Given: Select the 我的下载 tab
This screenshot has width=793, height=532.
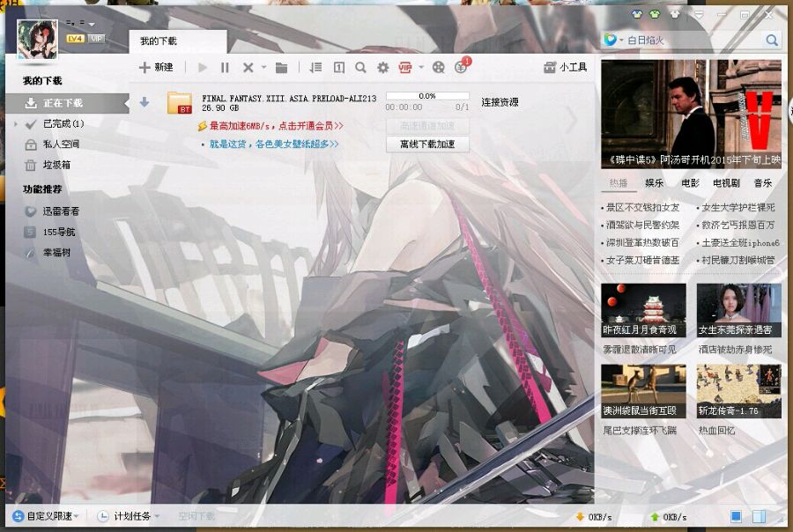Looking at the screenshot, I should tap(177, 41).
